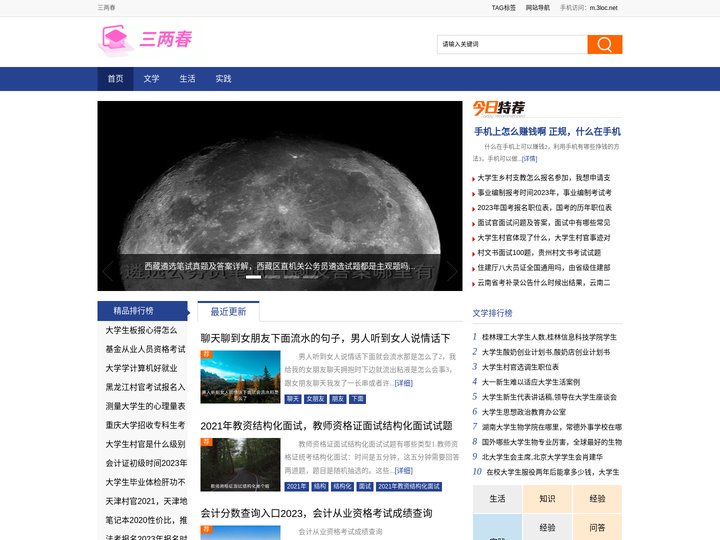The image size is (720, 540).
Task: Select the 精品排行榜 sidebar heading
Action: 133,310
